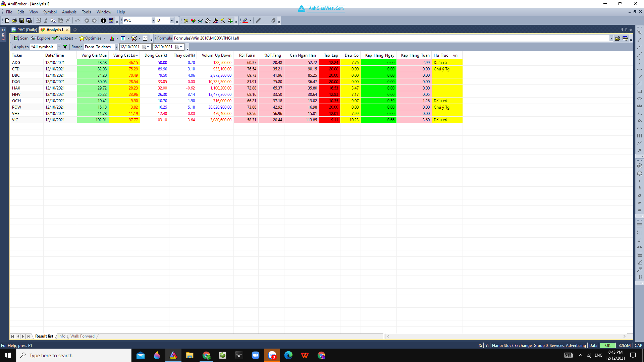Click the green filter funnel icon

click(65, 47)
